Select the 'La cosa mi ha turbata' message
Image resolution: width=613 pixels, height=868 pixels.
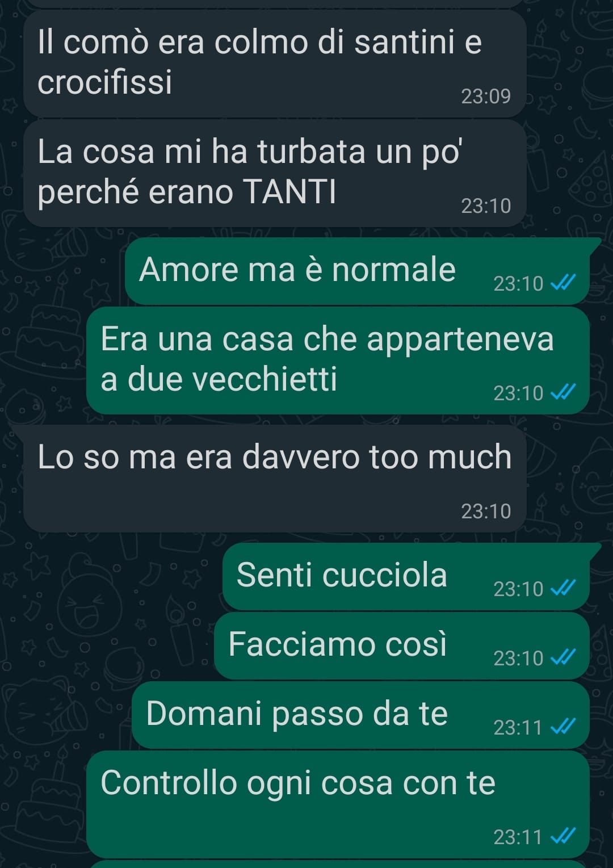click(x=275, y=173)
